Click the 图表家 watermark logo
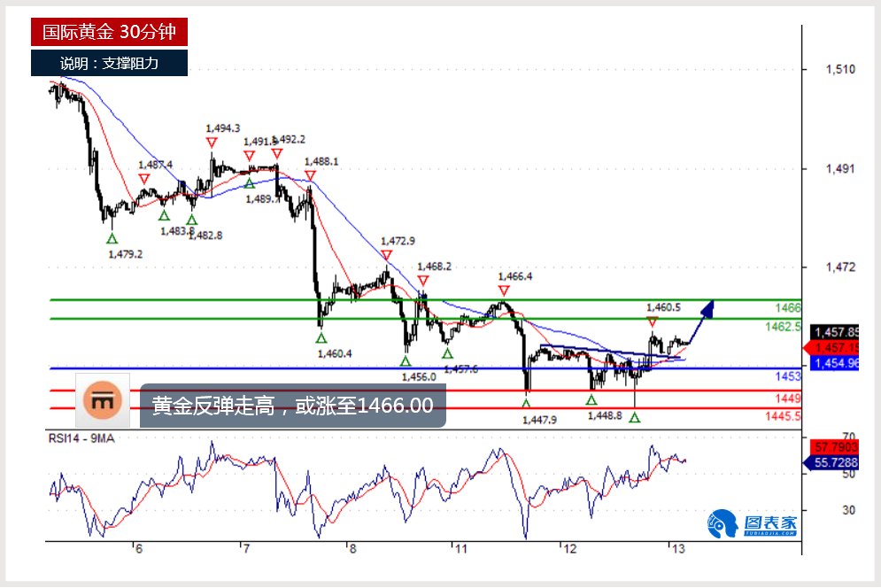This screenshot has height=588, width=881. pos(752,524)
